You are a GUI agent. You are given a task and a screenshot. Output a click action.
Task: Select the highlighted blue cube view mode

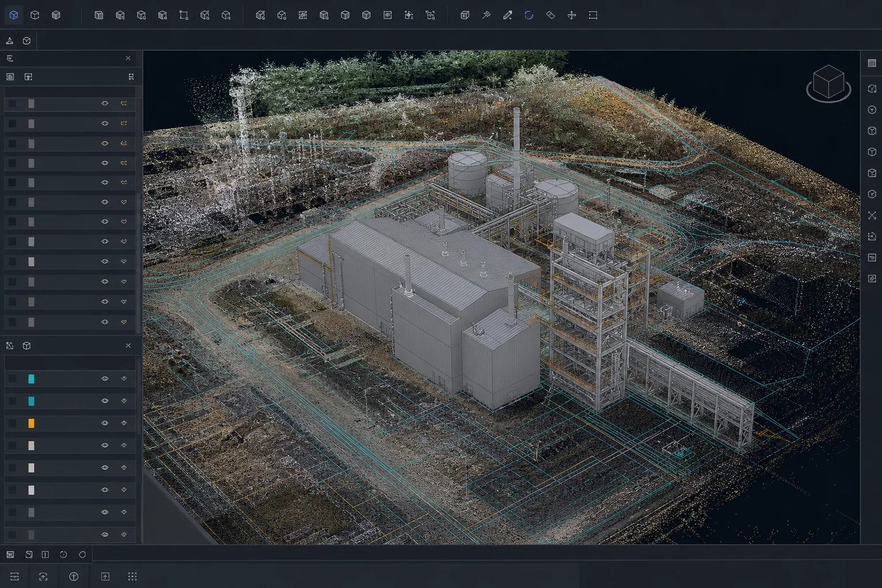click(14, 15)
